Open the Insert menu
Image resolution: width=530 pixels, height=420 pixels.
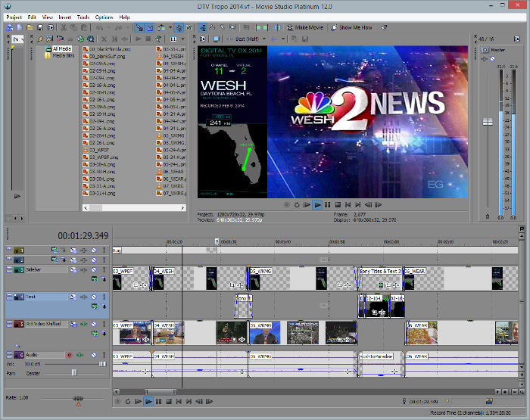64,17
